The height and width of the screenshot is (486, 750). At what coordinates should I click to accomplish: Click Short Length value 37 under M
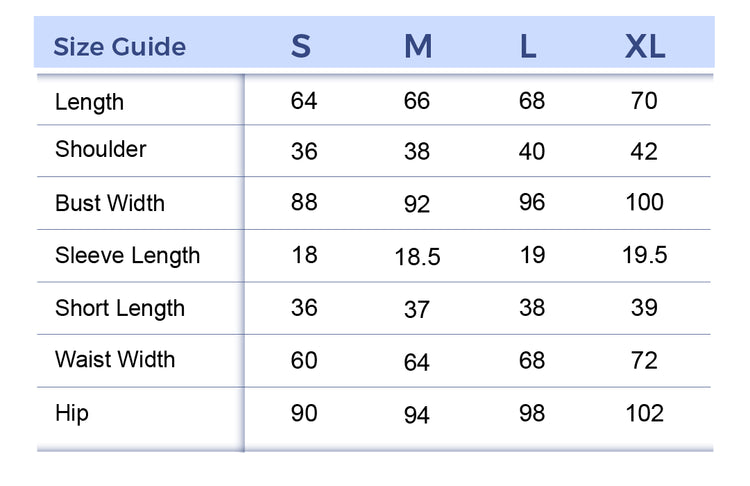tap(417, 310)
